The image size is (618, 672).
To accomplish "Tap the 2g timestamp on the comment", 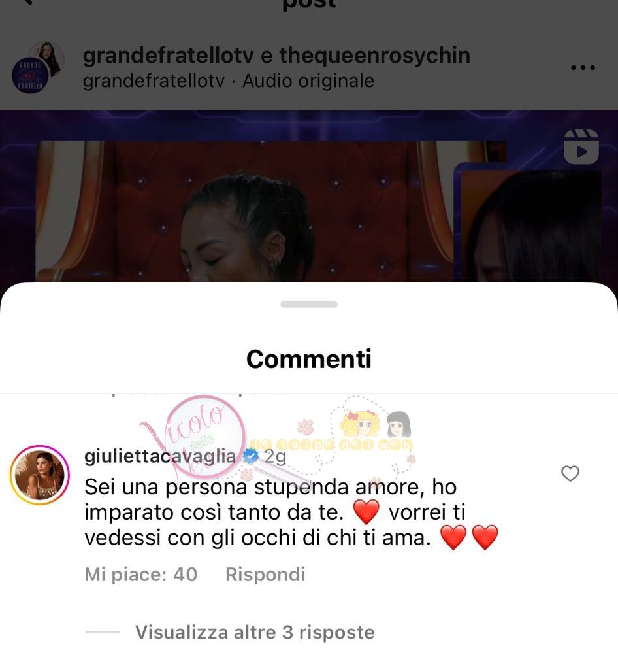I will pos(275,457).
